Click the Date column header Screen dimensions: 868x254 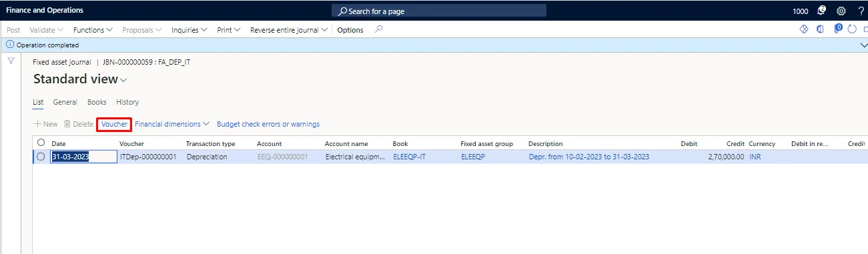click(59, 143)
